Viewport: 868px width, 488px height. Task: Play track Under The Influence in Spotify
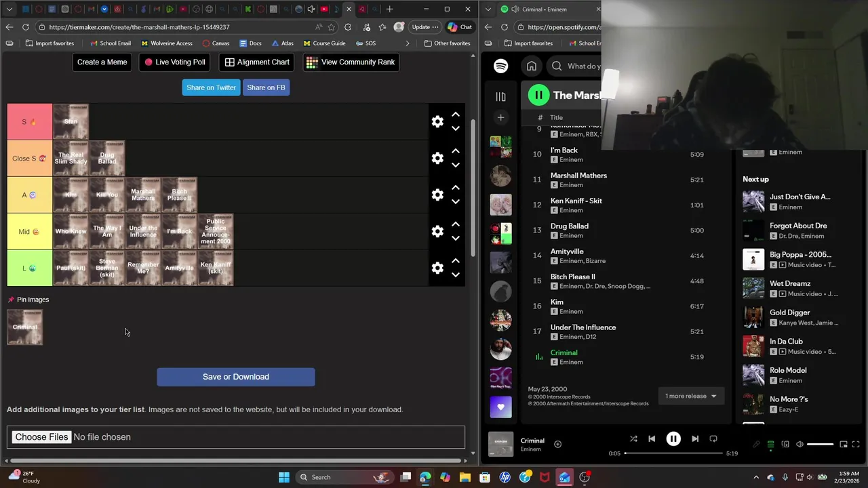coord(583,327)
